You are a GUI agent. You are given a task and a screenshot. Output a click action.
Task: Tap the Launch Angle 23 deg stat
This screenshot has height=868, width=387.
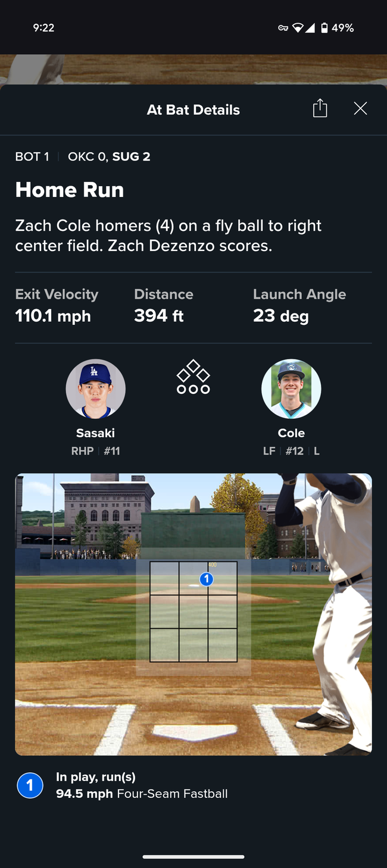pos(299,306)
